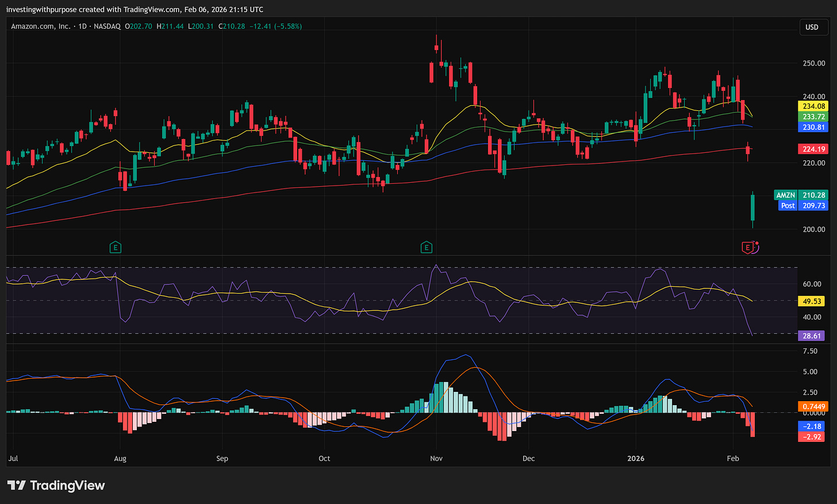Click the 240.00 price axis level

pos(813,97)
